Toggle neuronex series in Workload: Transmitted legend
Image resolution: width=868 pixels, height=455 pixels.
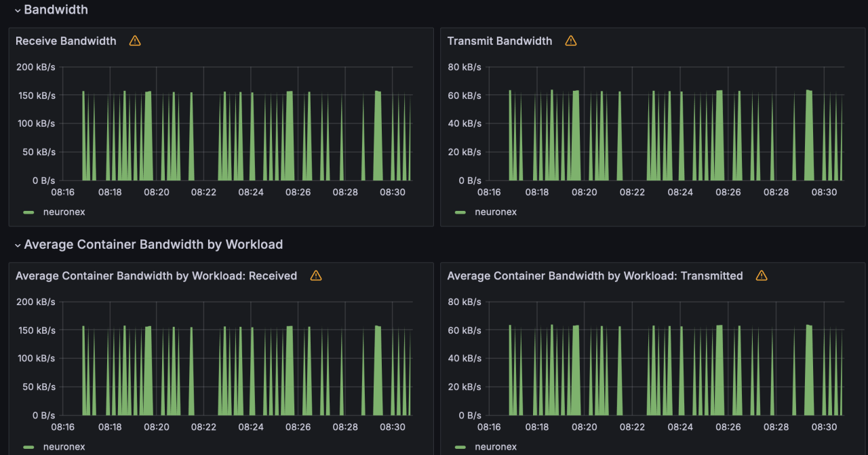496,447
